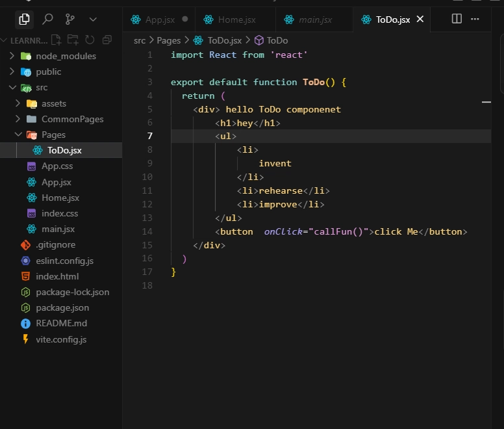The image size is (504, 429).
Task: Switch to the main.jsx editor tab
Action: point(315,19)
